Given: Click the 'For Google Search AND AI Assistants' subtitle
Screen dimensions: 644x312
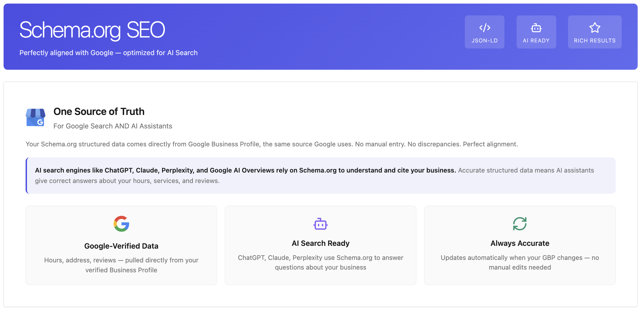Looking at the screenshot, I should point(113,126).
